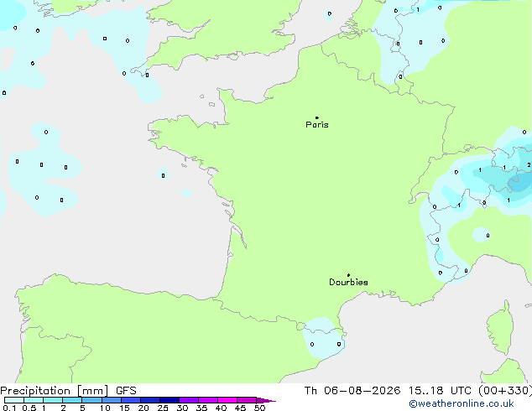This screenshot has height=411, width=532.
Task: Click the 'Precipitation [mm]' legend title
Action: click(x=55, y=391)
